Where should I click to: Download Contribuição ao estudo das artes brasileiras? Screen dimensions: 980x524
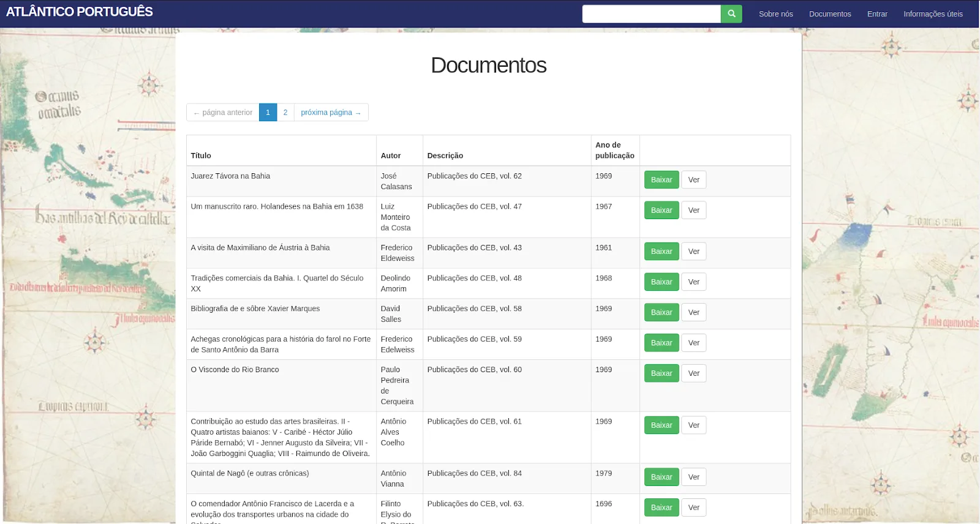pyautogui.click(x=661, y=425)
